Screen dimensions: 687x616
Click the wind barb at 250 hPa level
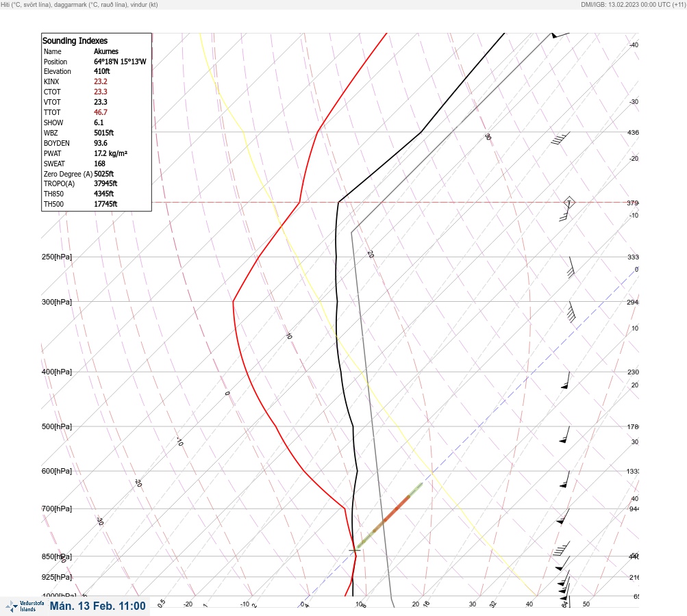click(571, 267)
